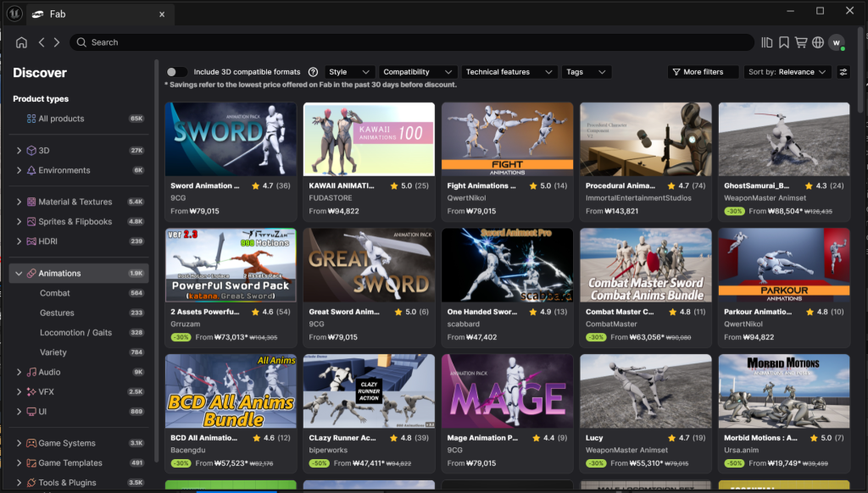Click the Game Templates icon
868x493 pixels.
[31, 463]
